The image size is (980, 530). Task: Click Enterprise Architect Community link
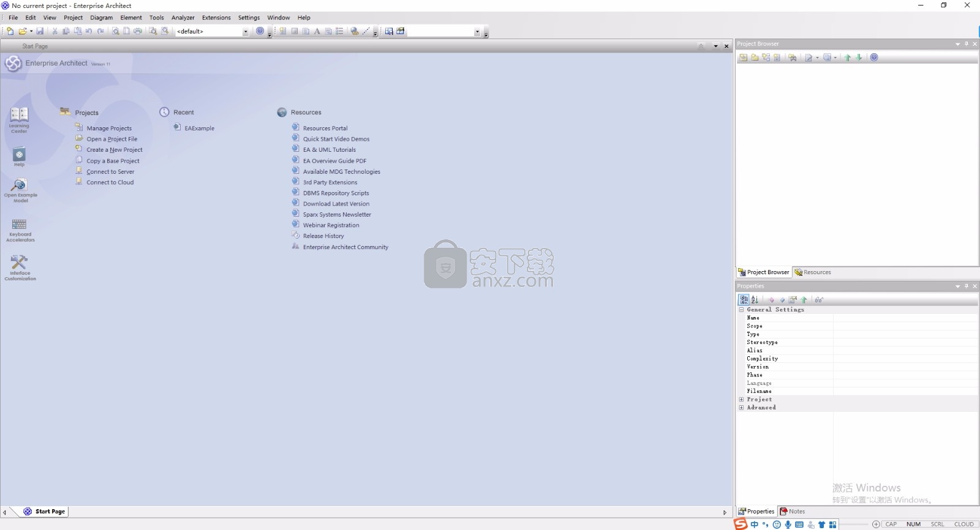click(345, 247)
